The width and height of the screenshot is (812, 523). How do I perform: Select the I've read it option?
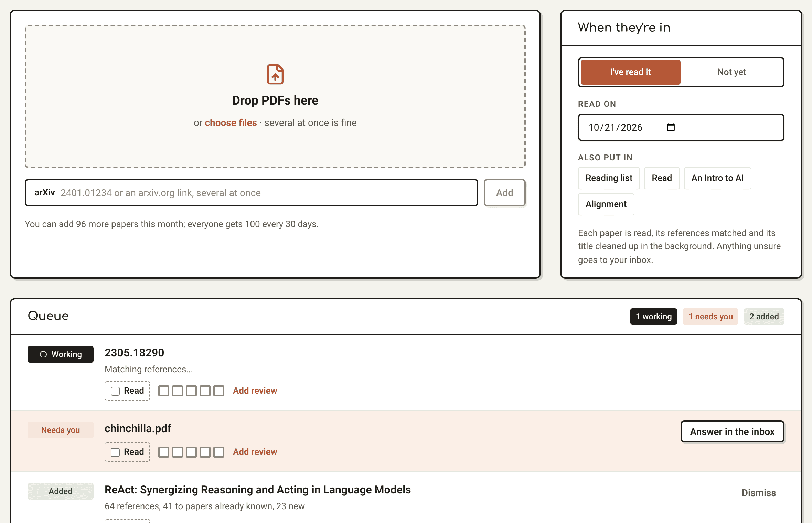tap(630, 72)
